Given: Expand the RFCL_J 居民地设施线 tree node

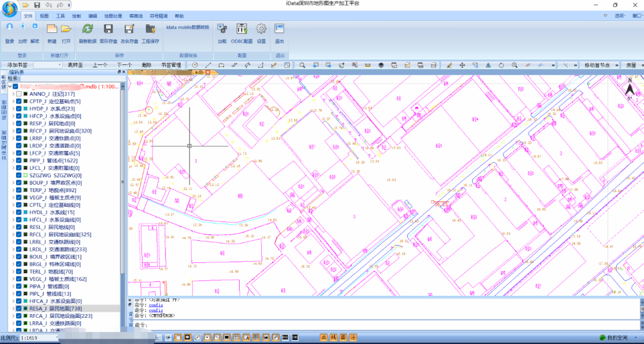Looking at the screenshot, I should 13,234.
